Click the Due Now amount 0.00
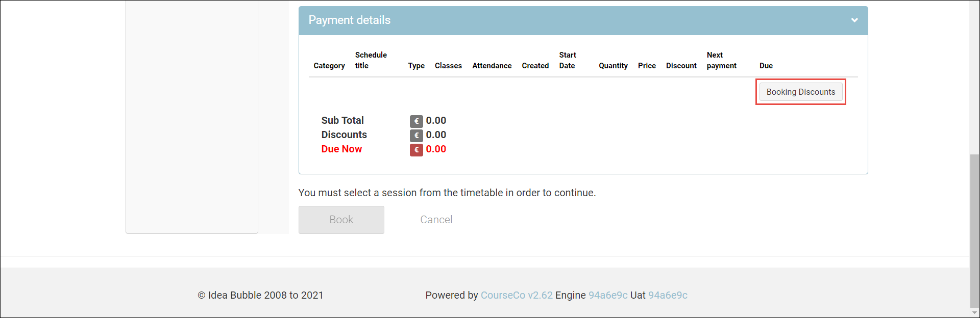Image resolution: width=980 pixels, height=318 pixels. (x=436, y=149)
